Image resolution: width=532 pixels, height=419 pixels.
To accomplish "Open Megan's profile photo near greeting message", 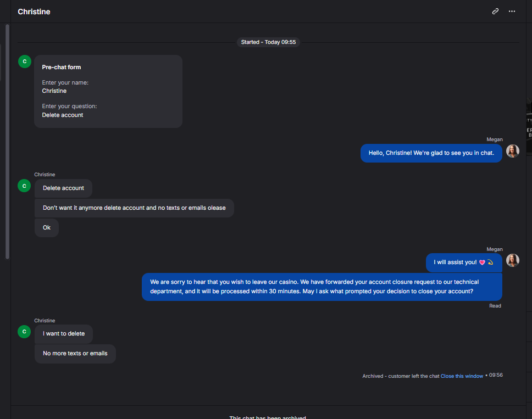I will (x=513, y=151).
